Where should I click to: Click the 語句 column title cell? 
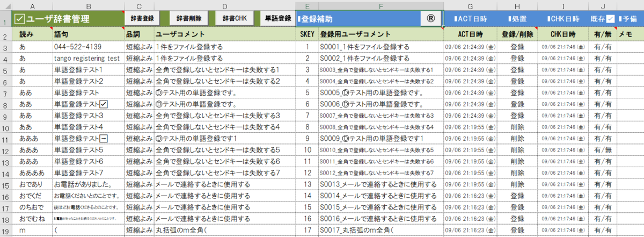point(87,34)
